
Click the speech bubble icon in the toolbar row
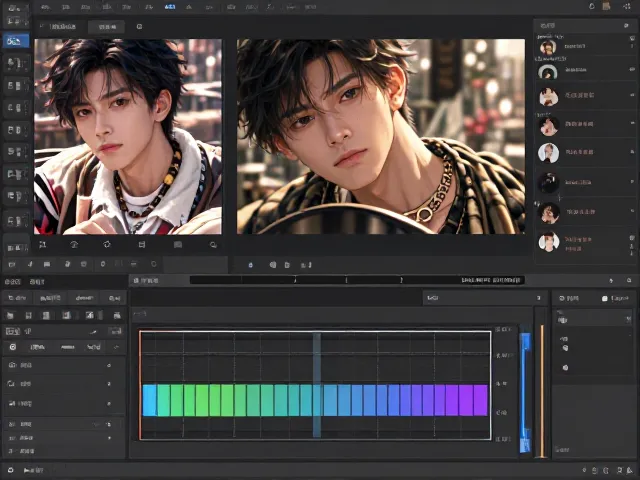[x=47, y=264]
